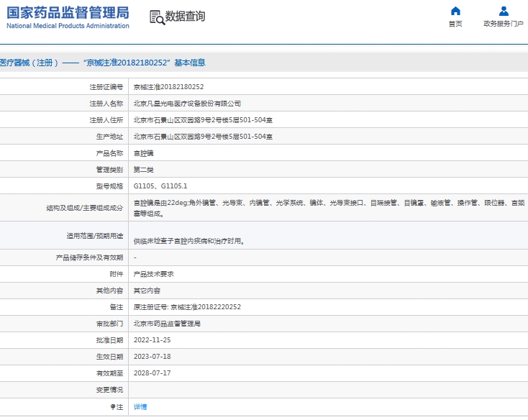The height and width of the screenshot is (420, 528).
Task: Click the 变更情况 row label
Action: [110, 390]
